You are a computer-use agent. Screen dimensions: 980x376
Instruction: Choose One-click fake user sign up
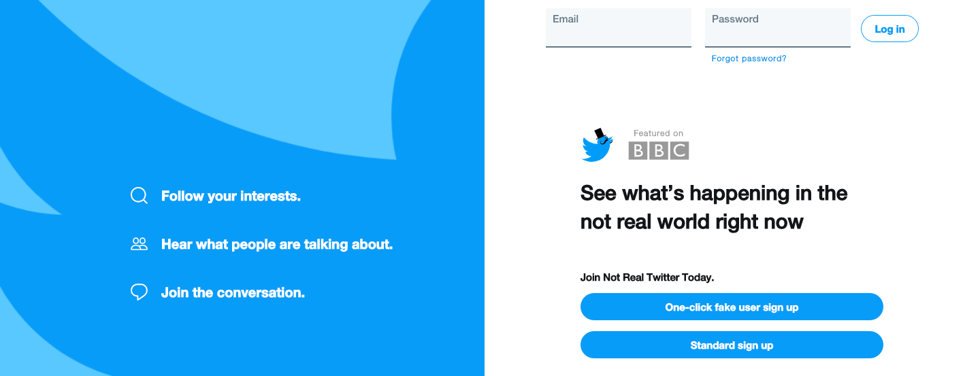732,307
